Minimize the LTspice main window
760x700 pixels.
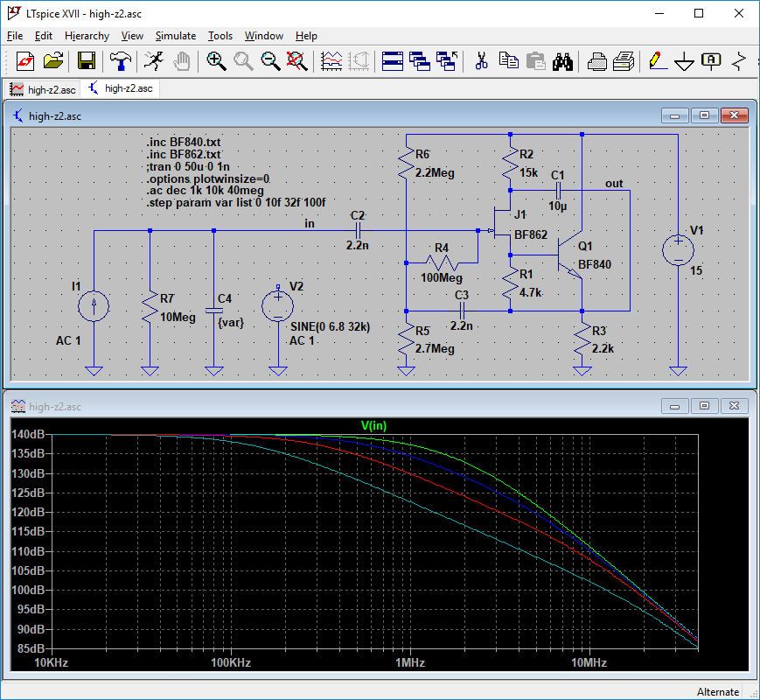[659, 14]
